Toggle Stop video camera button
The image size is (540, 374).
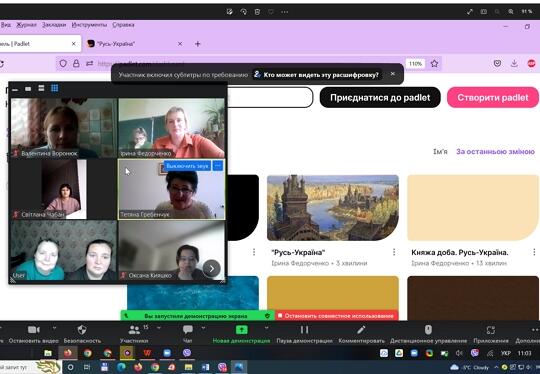point(34,330)
